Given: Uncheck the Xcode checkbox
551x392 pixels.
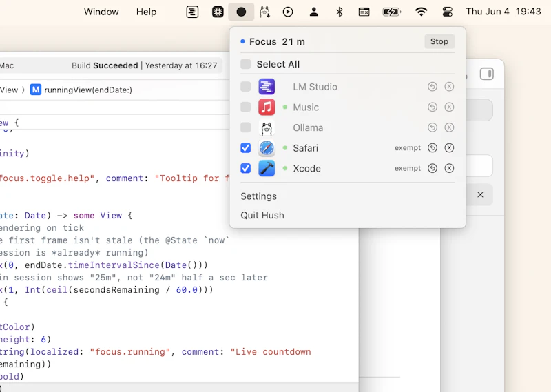Looking at the screenshot, I should [x=246, y=168].
